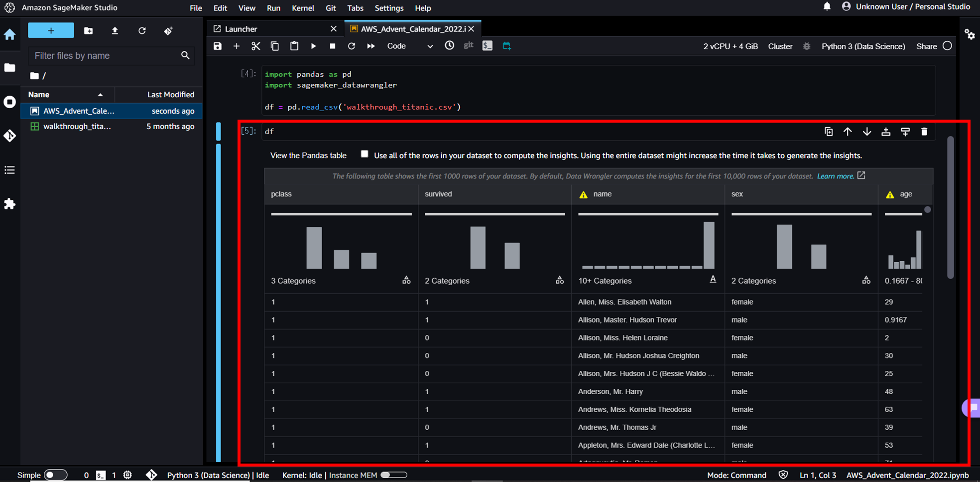Image resolution: width=980 pixels, height=482 pixels.
Task: Sort the file list by Name column
Action: [39, 94]
